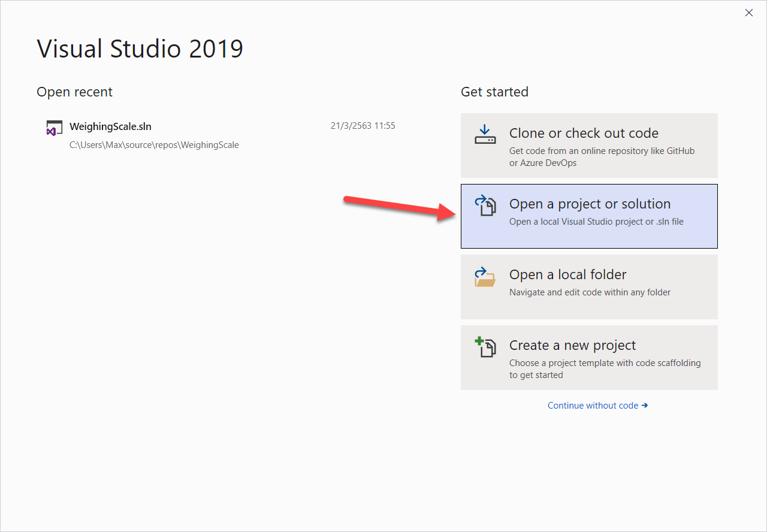Open the WeighingScale.sln recent solution

tap(220, 135)
